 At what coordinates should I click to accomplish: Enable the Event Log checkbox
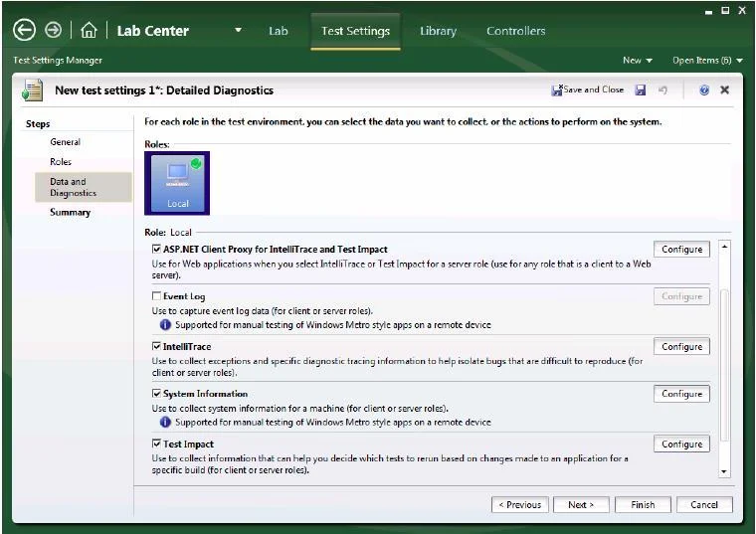[156, 296]
